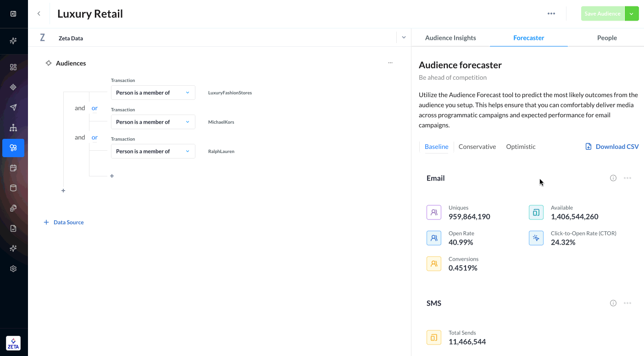Open the Audiences section three-dot menu
The height and width of the screenshot is (356, 644).
(x=390, y=63)
